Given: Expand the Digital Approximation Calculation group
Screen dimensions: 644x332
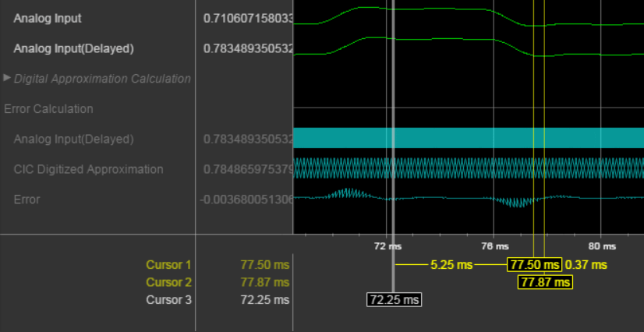Looking at the screenshot, I should (6, 78).
